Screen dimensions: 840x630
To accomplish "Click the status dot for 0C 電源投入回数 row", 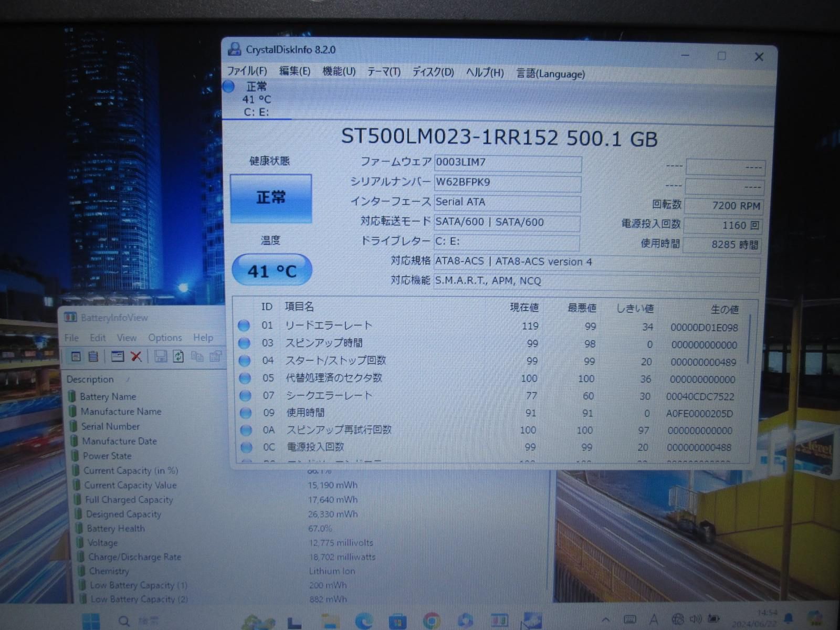I will (x=246, y=447).
